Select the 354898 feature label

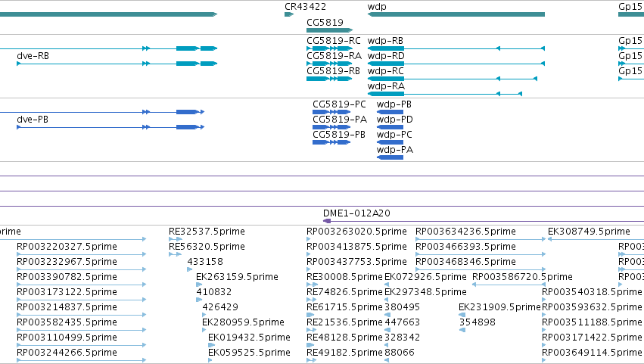[x=477, y=322]
